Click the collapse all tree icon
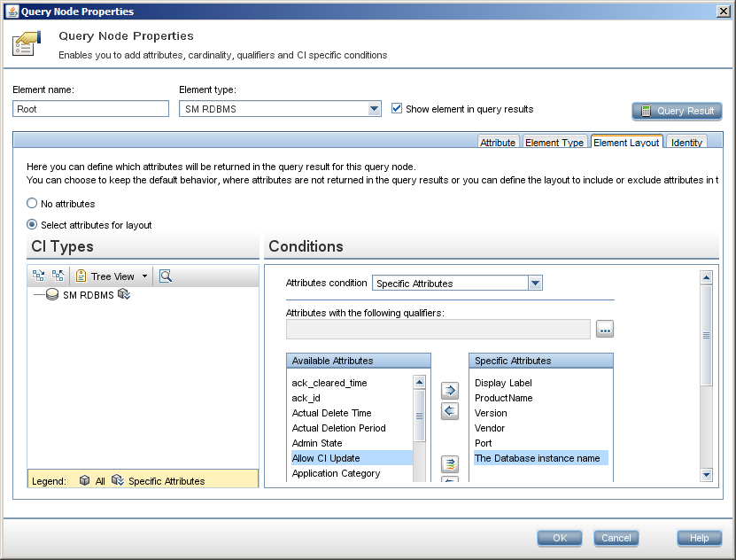The image size is (736, 560). click(58, 276)
